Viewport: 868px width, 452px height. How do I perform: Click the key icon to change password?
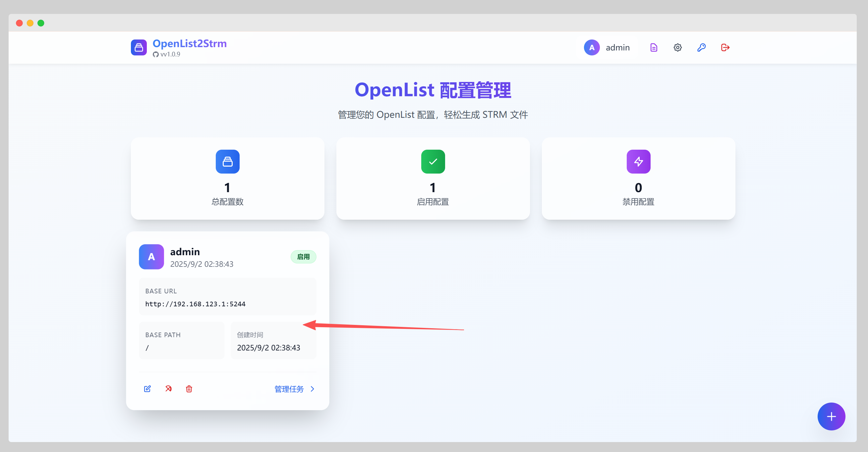click(701, 47)
